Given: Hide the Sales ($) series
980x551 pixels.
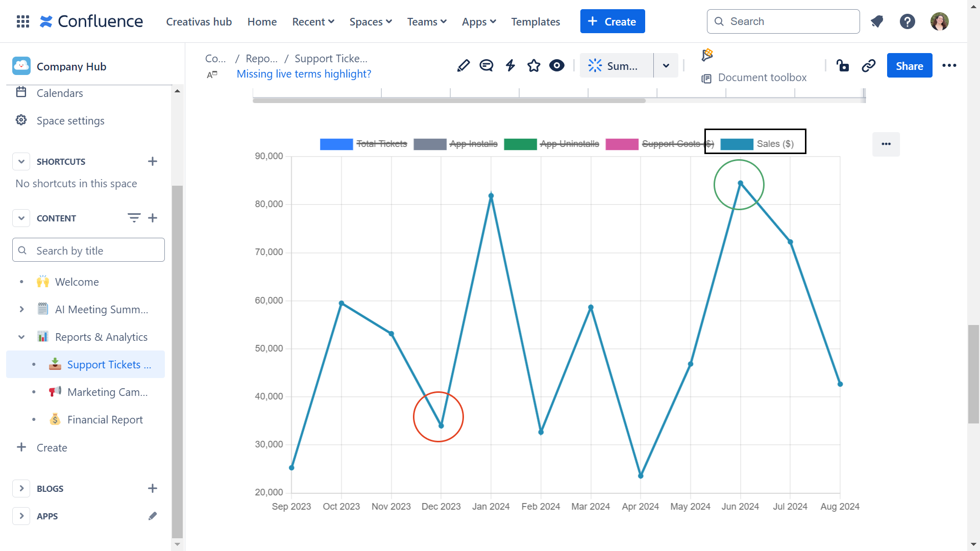Looking at the screenshot, I should click(775, 144).
